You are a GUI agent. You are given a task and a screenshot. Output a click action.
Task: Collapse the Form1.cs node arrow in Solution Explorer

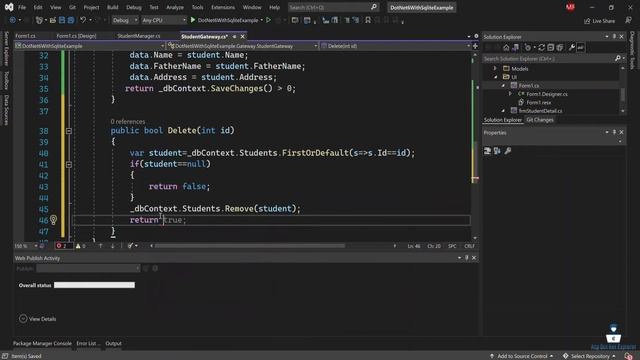[x=503, y=85]
